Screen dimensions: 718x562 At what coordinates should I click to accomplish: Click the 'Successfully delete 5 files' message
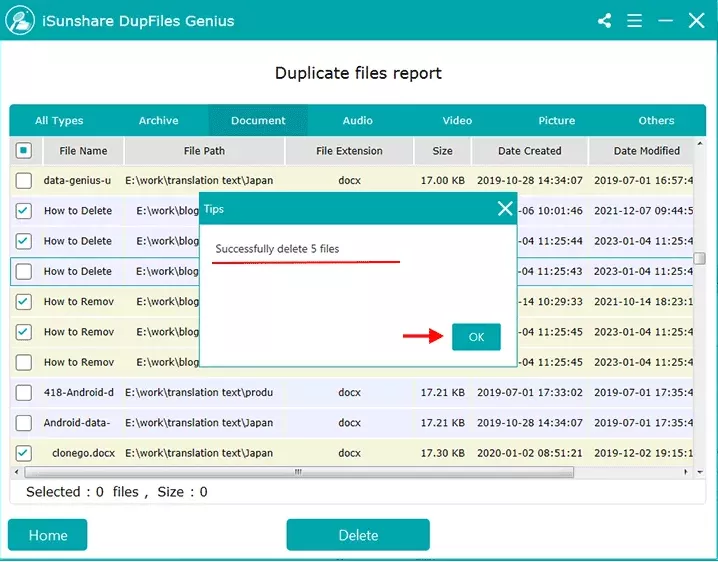click(277, 249)
